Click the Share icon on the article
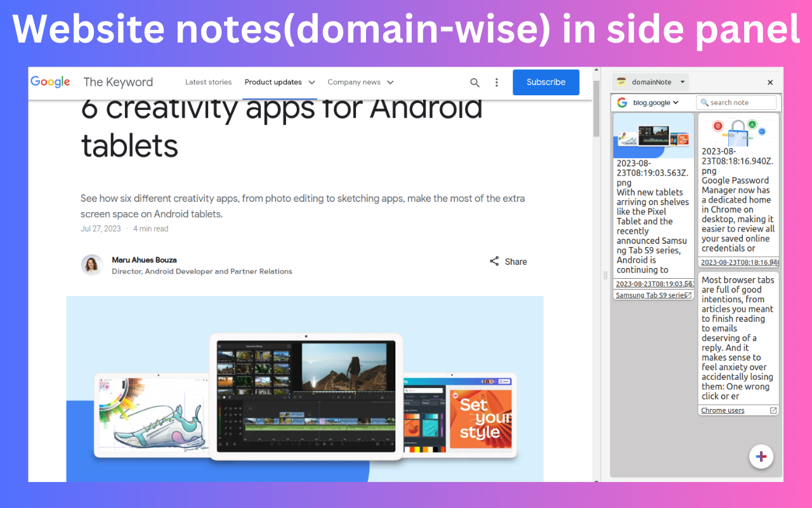Viewport: 812px width, 508px height. coord(494,261)
